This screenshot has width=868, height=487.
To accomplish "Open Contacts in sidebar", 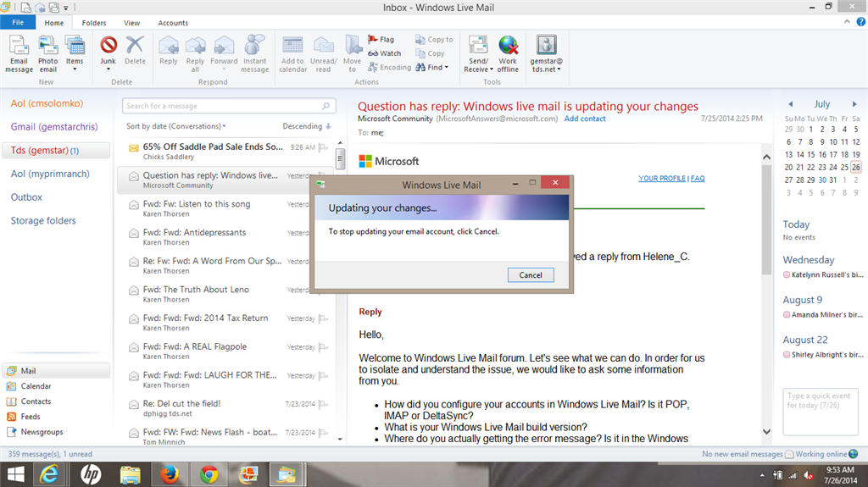I will 36,401.
